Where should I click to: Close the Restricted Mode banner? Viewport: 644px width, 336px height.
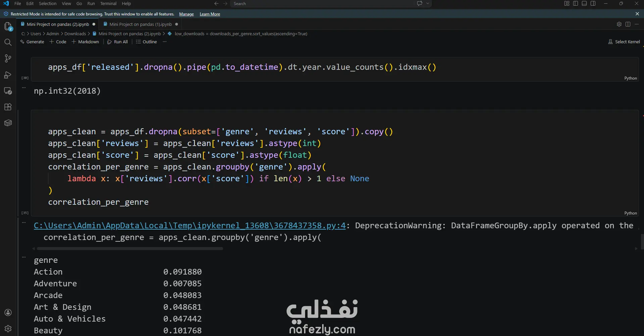[x=637, y=14]
